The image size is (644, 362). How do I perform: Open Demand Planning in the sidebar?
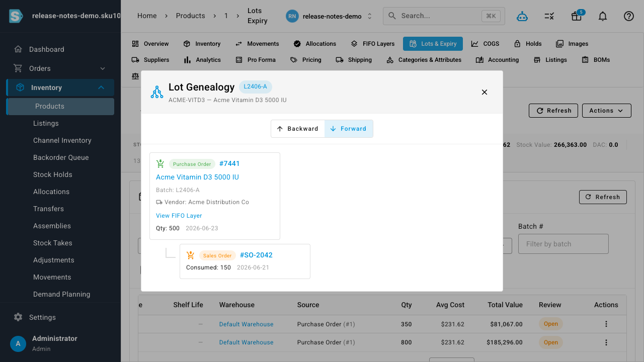click(62, 294)
